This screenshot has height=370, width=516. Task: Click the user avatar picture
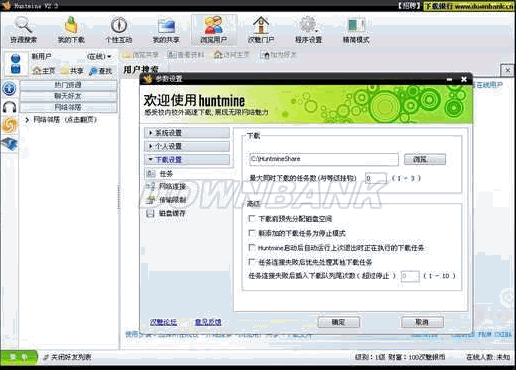(x=16, y=64)
